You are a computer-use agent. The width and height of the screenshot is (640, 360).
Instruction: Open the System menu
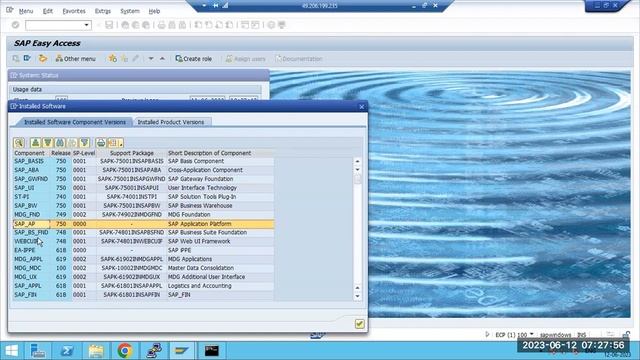coord(130,11)
